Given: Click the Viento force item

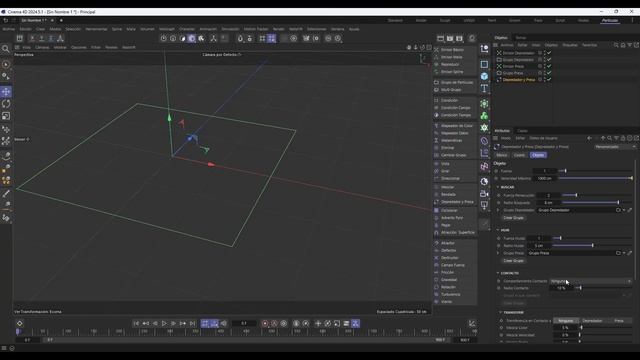Looking at the screenshot, I should 446,302.
